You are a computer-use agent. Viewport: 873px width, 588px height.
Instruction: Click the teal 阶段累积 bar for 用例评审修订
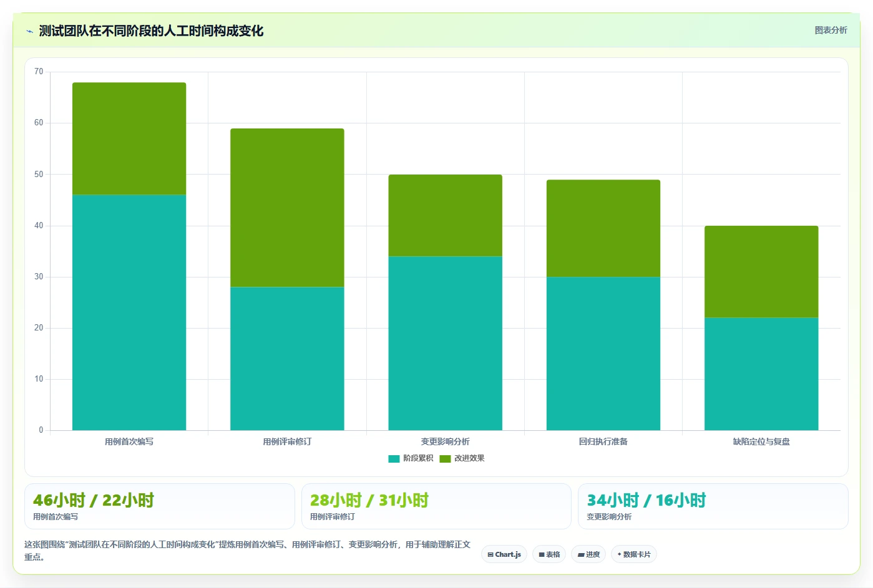tap(287, 359)
